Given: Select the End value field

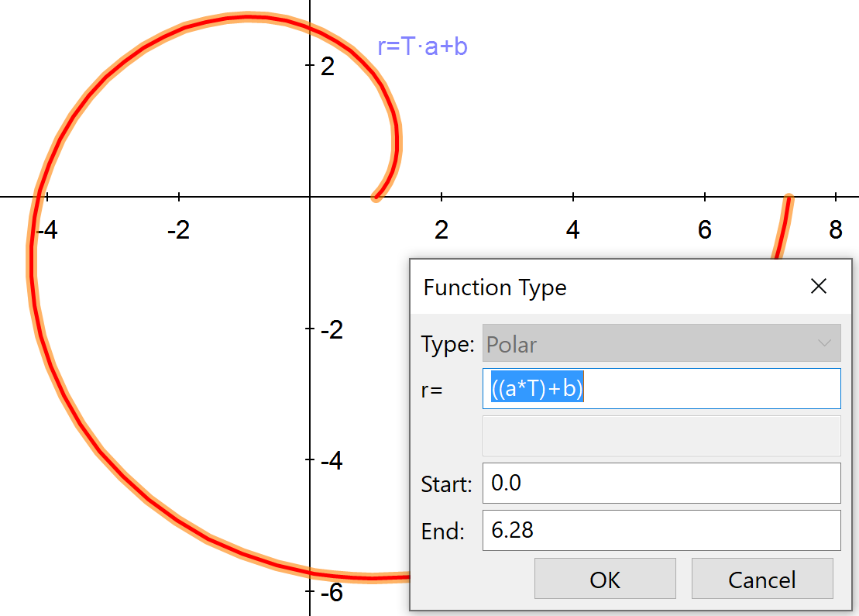Looking at the screenshot, I should [661, 530].
